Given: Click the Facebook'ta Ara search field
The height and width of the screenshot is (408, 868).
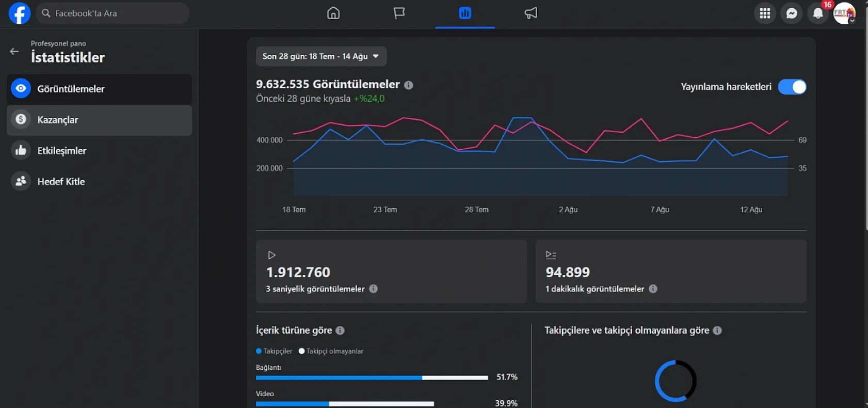Looking at the screenshot, I should tap(112, 13).
